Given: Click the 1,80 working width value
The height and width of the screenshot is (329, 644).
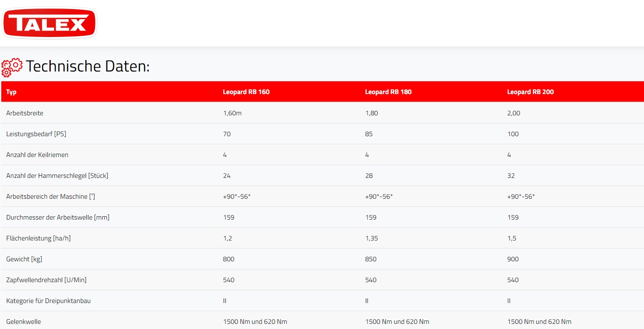Looking at the screenshot, I should pyautogui.click(x=372, y=113).
